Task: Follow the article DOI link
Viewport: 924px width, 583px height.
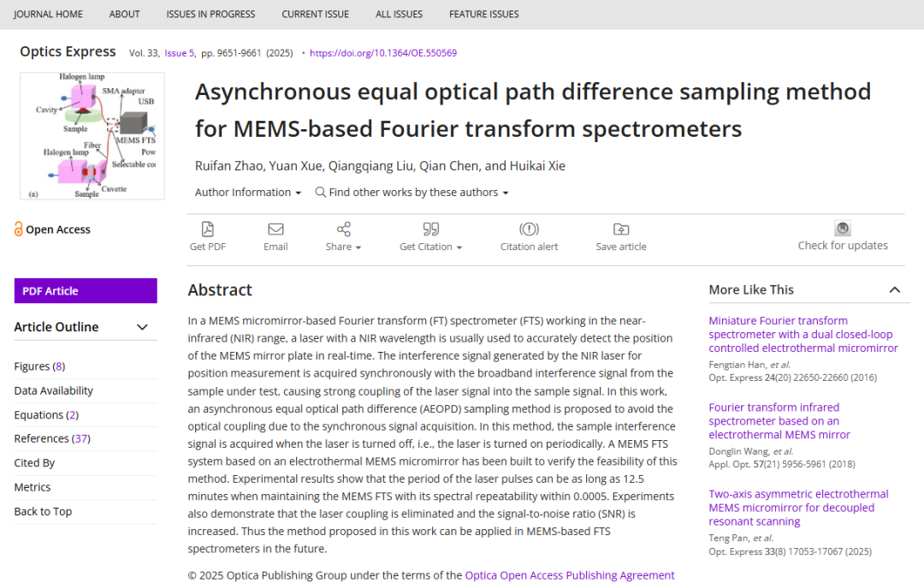Action: (384, 53)
